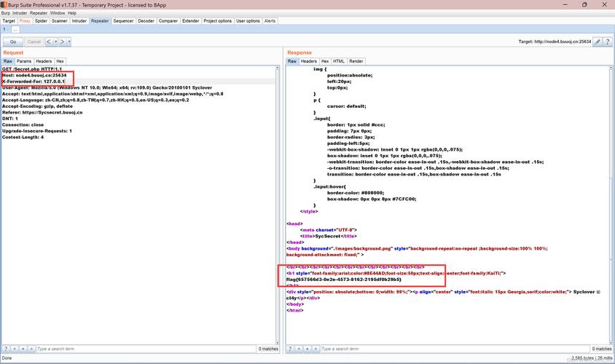Screen dimensions: 615x364
Task: Click the response pane vertical scrollbar
Action: (x=611, y=205)
